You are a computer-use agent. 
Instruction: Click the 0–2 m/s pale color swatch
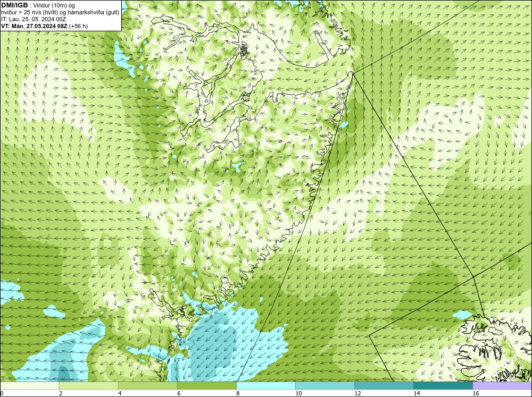tap(29, 386)
